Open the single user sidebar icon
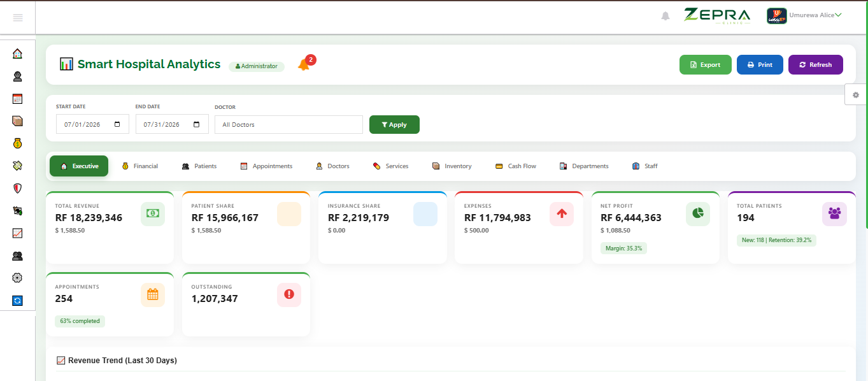868x381 pixels. (x=18, y=76)
